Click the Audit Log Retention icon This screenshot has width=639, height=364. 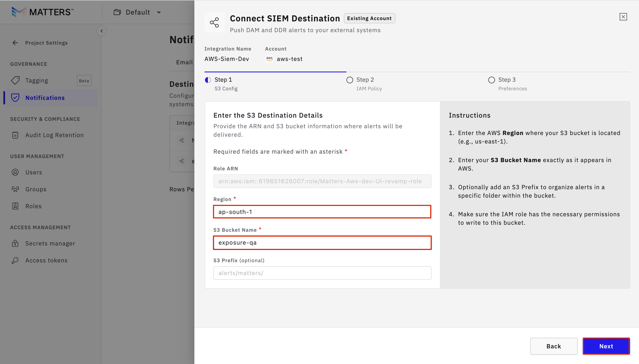[15, 135]
